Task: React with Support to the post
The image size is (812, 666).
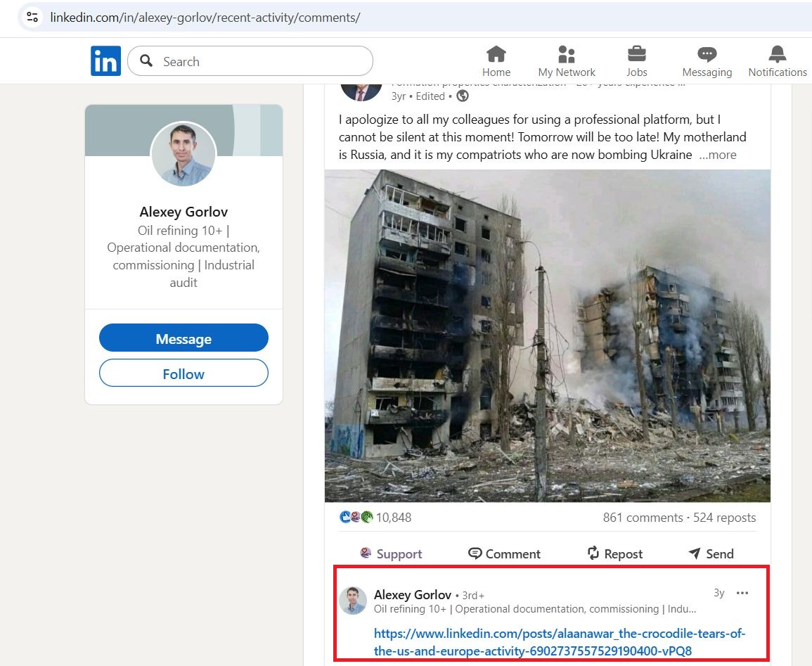Action: tap(367, 553)
